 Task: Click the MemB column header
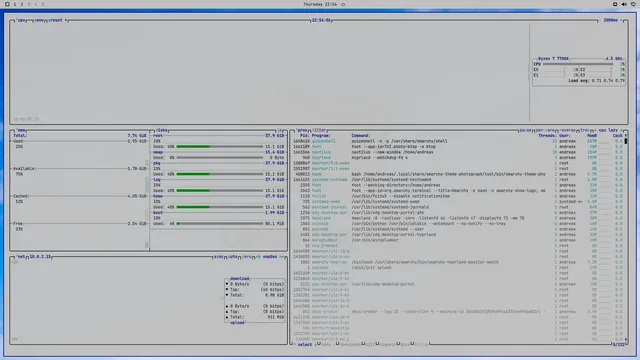click(x=592, y=136)
